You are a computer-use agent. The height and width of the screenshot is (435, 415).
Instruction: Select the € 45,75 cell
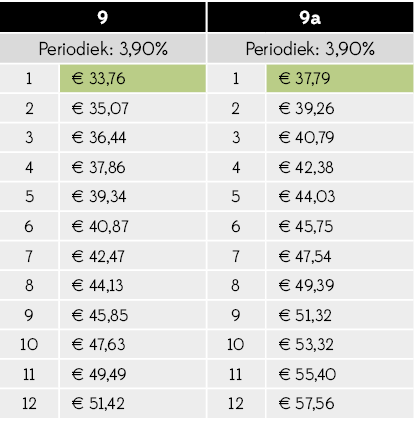pos(340,226)
